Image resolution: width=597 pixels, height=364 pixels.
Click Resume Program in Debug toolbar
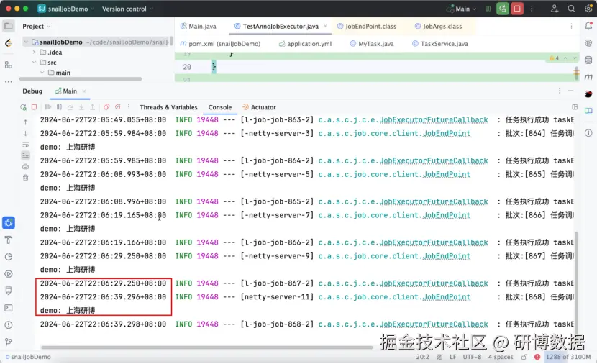click(x=48, y=107)
